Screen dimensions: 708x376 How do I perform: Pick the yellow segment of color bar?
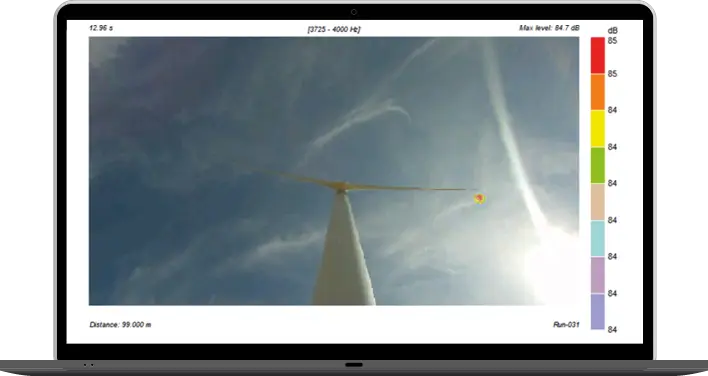point(597,128)
